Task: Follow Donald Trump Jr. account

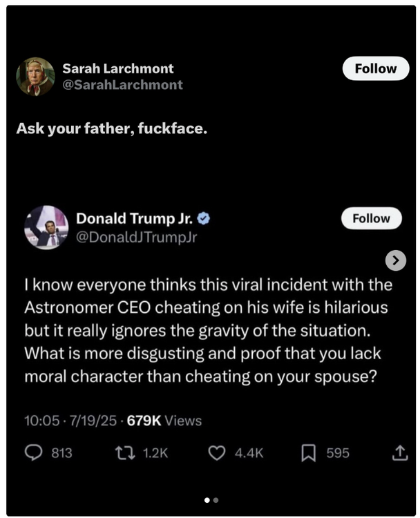Action: pos(372,218)
